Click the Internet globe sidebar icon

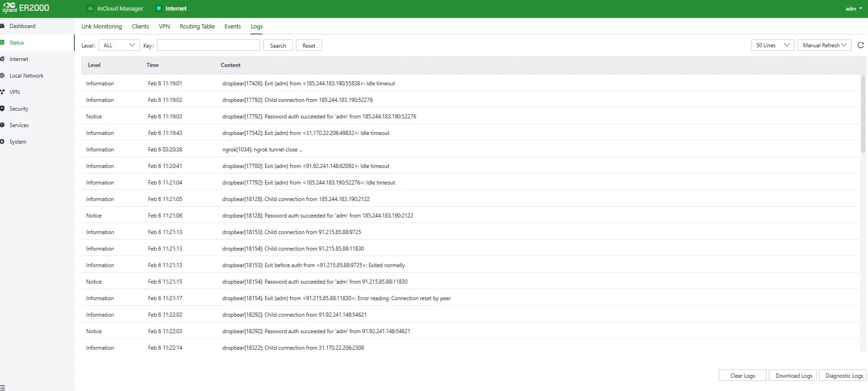pos(2,59)
